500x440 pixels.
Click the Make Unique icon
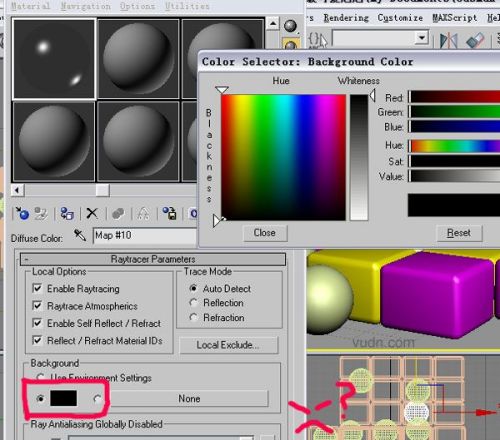coord(144,213)
